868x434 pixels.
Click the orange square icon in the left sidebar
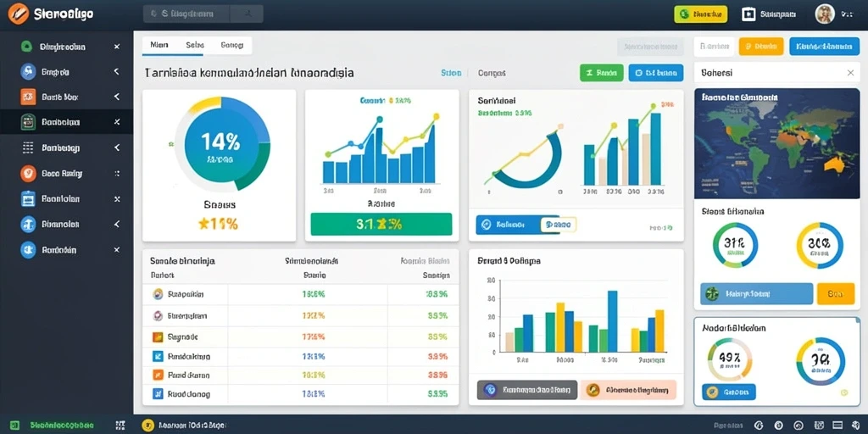28,97
